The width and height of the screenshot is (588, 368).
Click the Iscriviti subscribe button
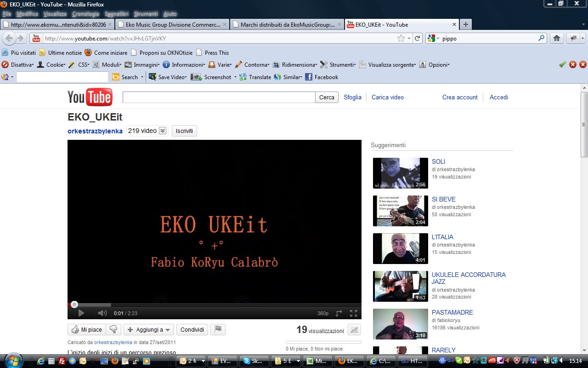pos(184,131)
